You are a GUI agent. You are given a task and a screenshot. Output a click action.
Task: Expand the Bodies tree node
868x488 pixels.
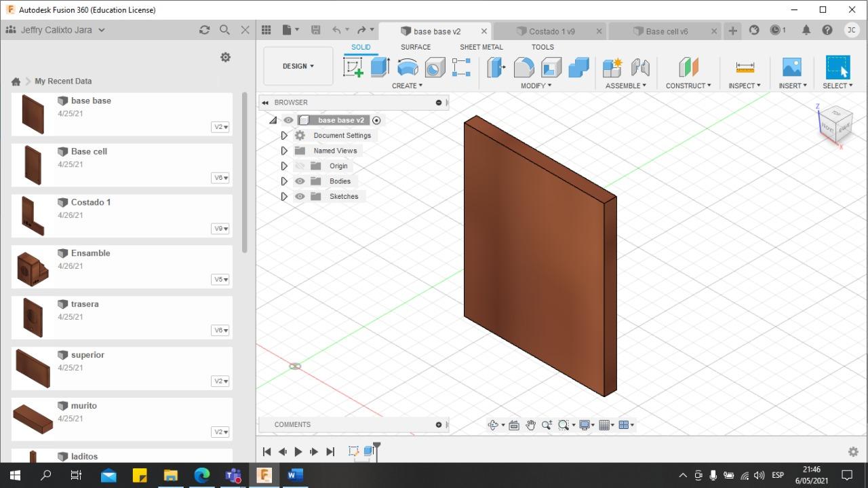point(284,181)
